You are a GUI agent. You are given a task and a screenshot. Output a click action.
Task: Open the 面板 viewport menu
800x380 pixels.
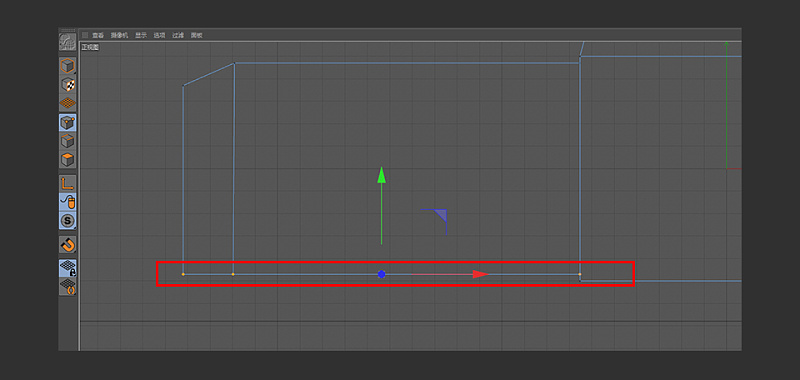(x=196, y=35)
